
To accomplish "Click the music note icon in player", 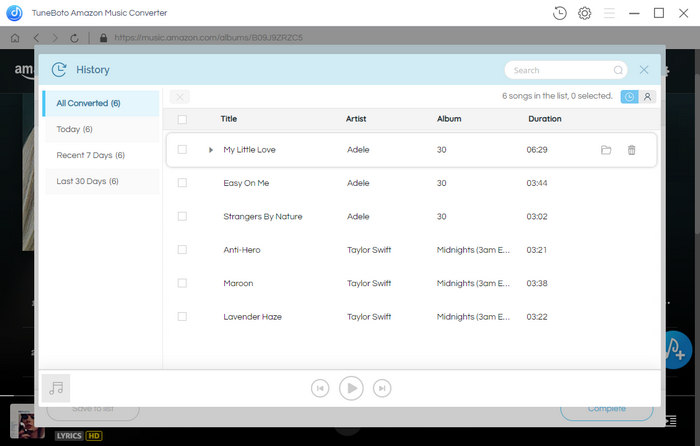I will (56, 388).
